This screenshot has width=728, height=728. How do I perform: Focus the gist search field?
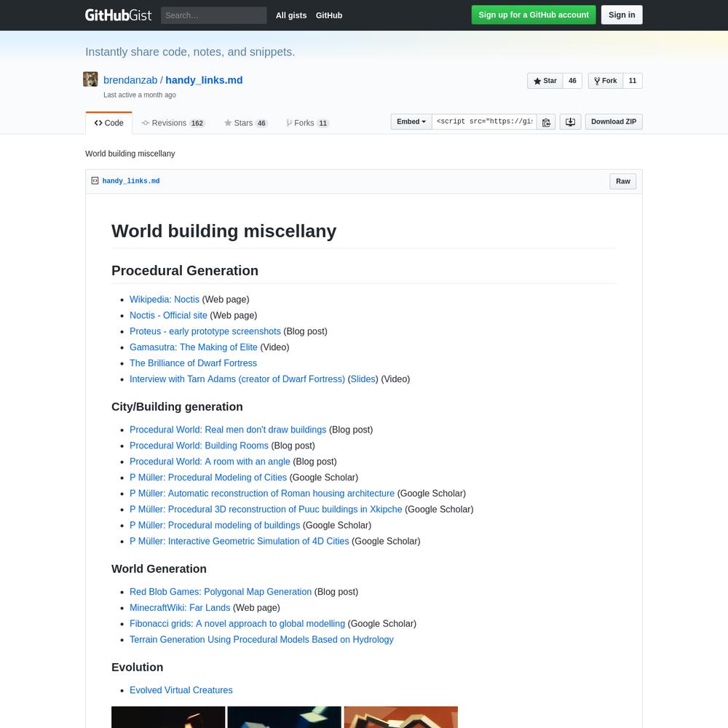point(213,15)
